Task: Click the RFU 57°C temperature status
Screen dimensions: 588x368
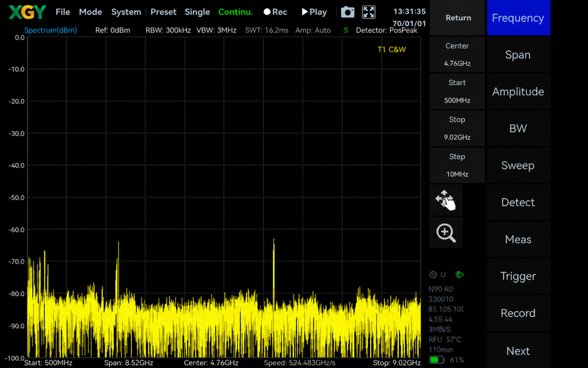Action: (445, 340)
